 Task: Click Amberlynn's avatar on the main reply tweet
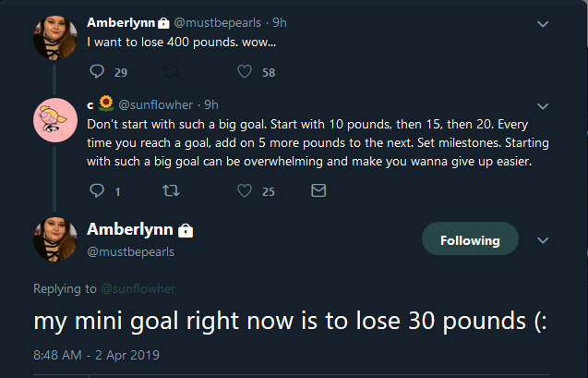tap(55, 239)
